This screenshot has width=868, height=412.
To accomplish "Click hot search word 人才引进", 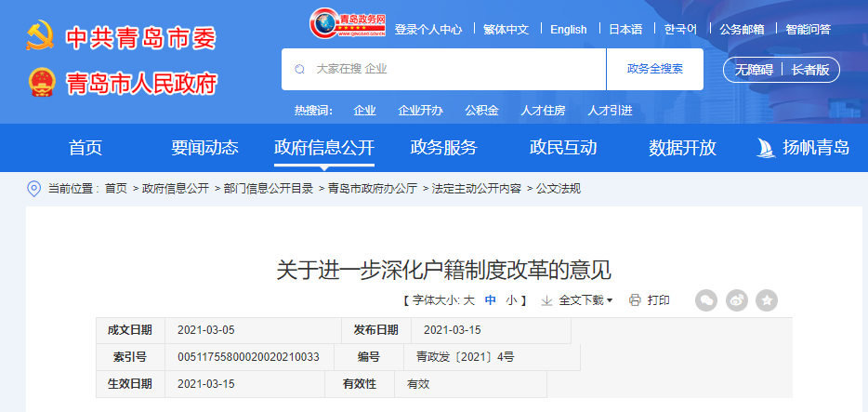I will tap(610, 111).
